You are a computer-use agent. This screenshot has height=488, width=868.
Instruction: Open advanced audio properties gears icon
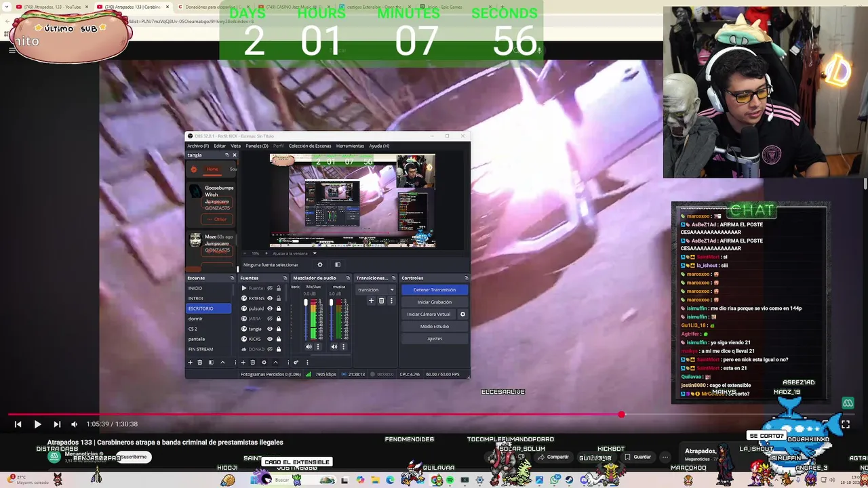[296, 363]
